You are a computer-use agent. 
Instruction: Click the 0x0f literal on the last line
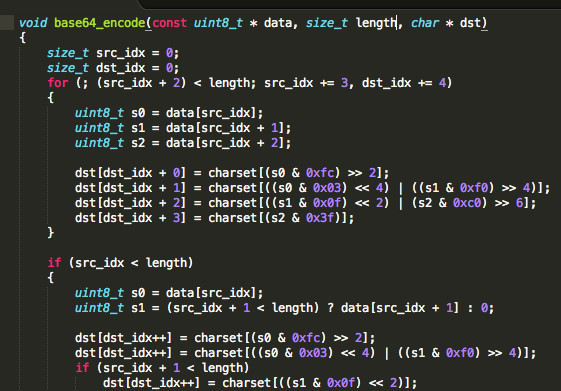tap(343, 383)
